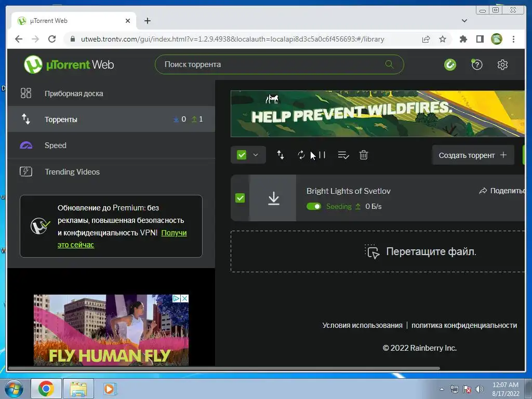Click the plus icon beside Создать торрент
Viewport: 532px width, 399px height.
tap(503, 155)
